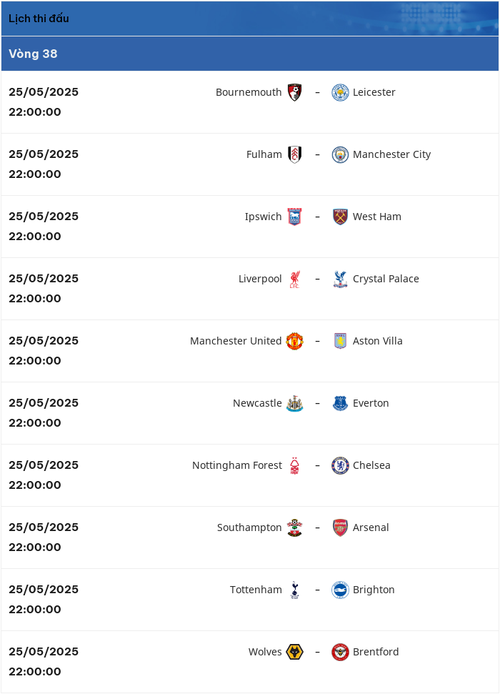Click the Manchester United badge
The width and height of the screenshot is (500, 694).
[x=295, y=341]
